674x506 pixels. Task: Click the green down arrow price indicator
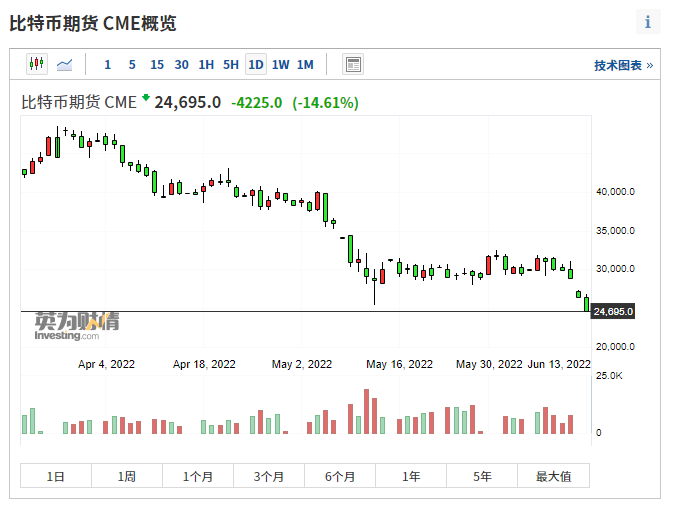pos(146,99)
